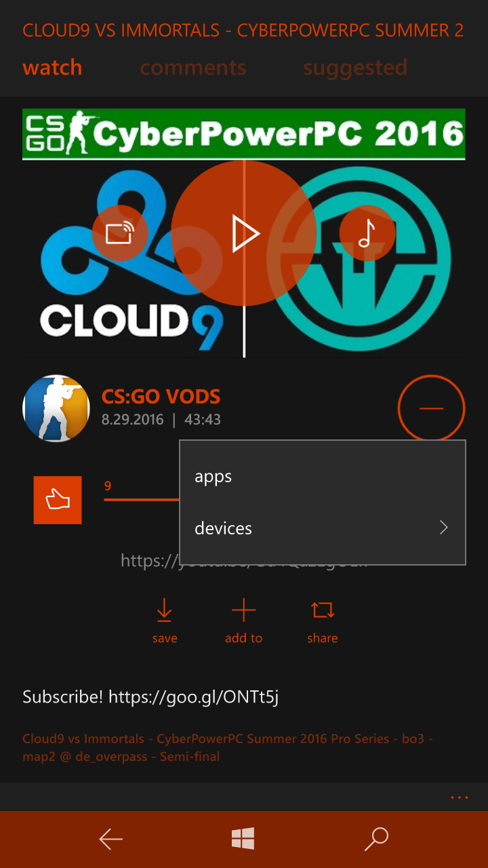
Task: Open the three-dot more options menu
Action: [x=459, y=797]
